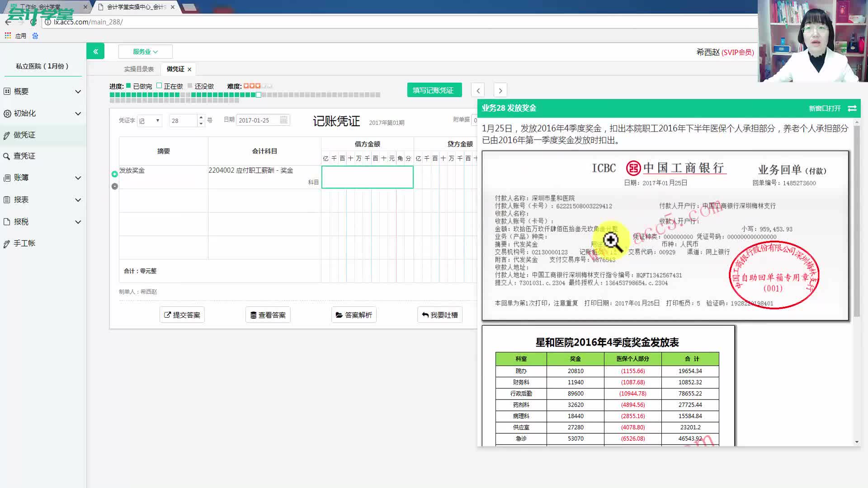The image size is (868, 488).
Task: Go to next task arrow
Action: [x=500, y=90]
